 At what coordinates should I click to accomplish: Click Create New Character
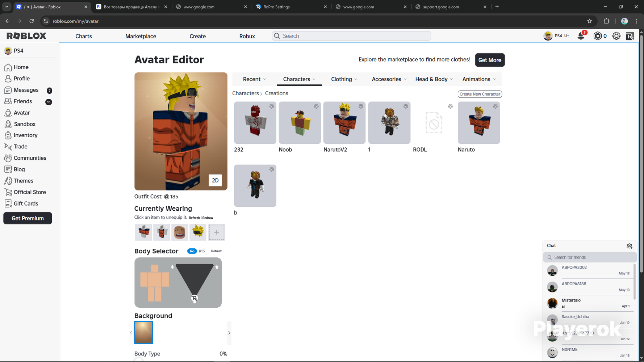click(480, 94)
